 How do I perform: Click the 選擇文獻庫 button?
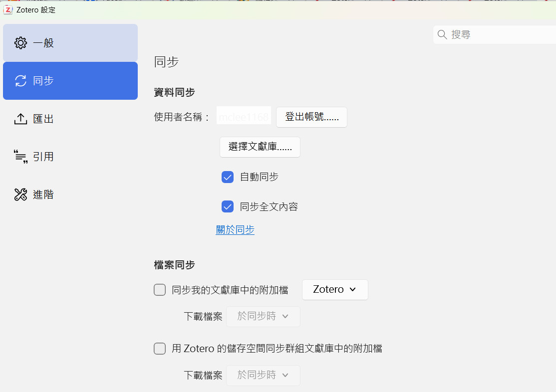point(260,147)
